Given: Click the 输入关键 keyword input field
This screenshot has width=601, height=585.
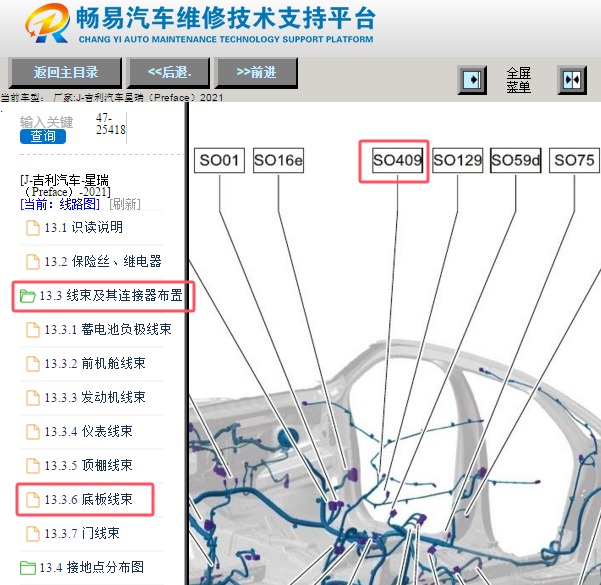Looking at the screenshot, I should [x=46, y=122].
